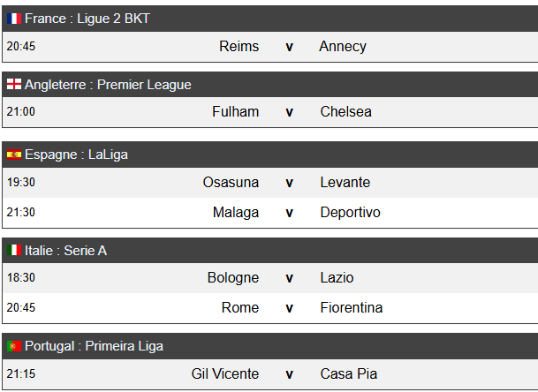
Task: Open the Bologne v Lazio match
Action: tap(270, 278)
